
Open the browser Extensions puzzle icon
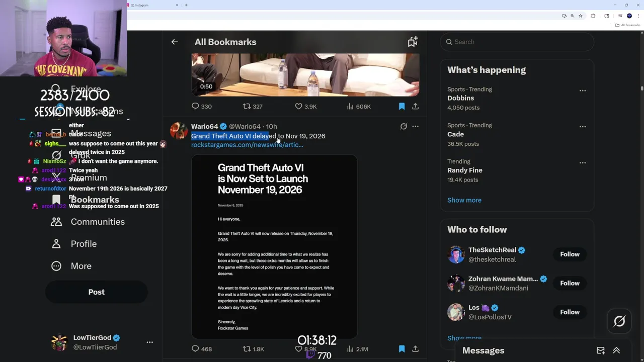pyautogui.click(x=593, y=16)
